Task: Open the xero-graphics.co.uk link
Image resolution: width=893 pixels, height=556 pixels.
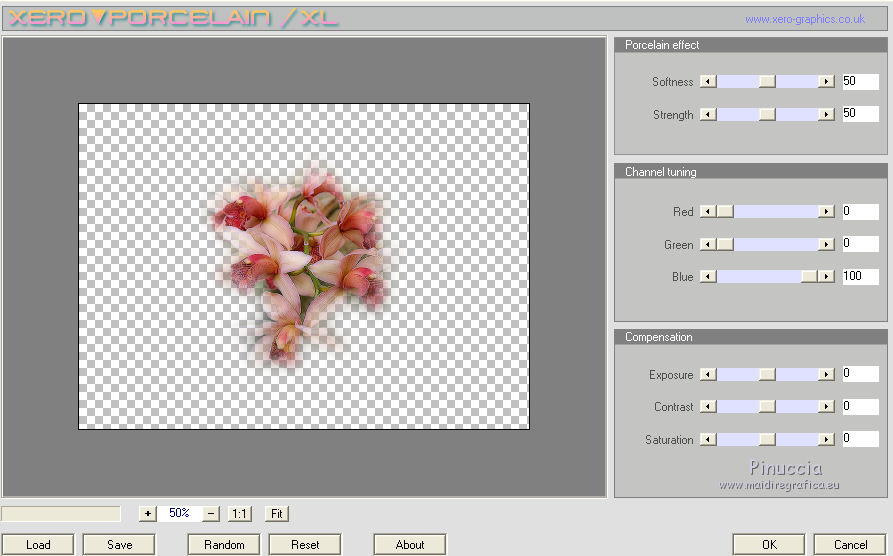Action: (x=805, y=19)
